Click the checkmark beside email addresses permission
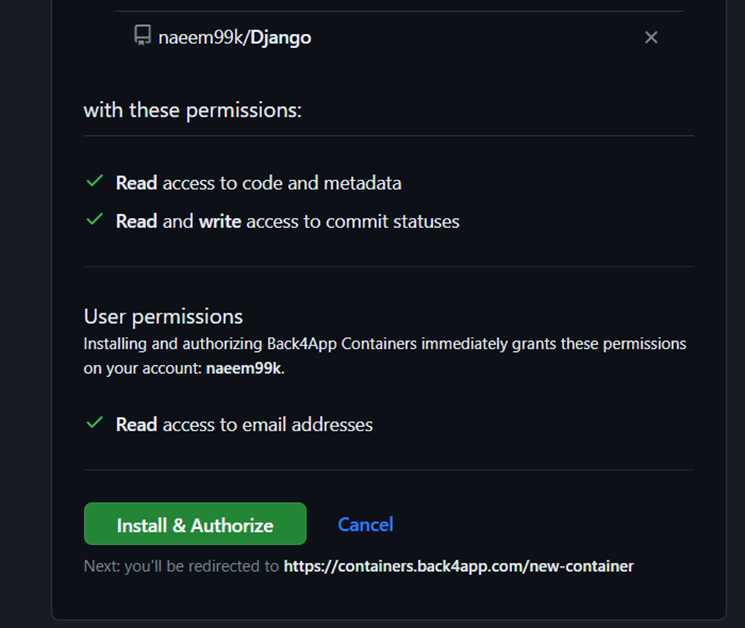Image resolution: width=745 pixels, height=628 pixels. pos(95,423)
